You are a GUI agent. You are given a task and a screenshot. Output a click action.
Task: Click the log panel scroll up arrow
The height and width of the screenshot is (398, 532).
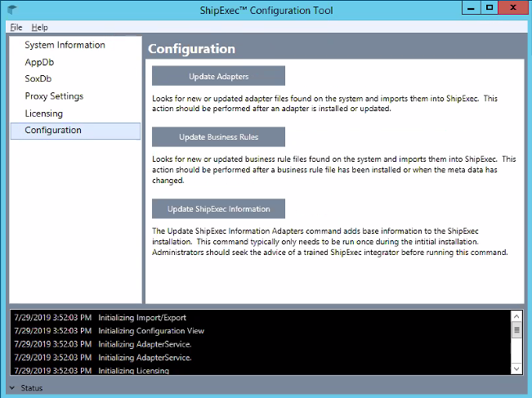coord(516,316)
